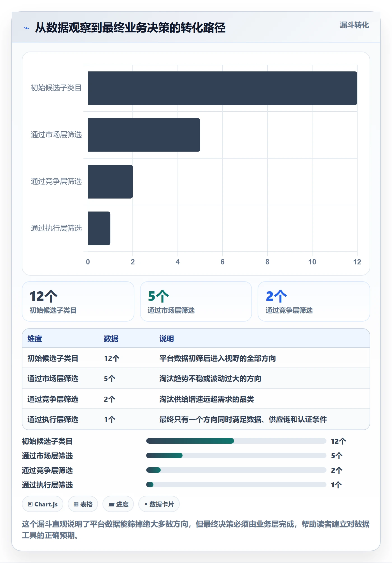
Task: Click the chart bar for 初始候选子类目
Action: coord(223,88)
